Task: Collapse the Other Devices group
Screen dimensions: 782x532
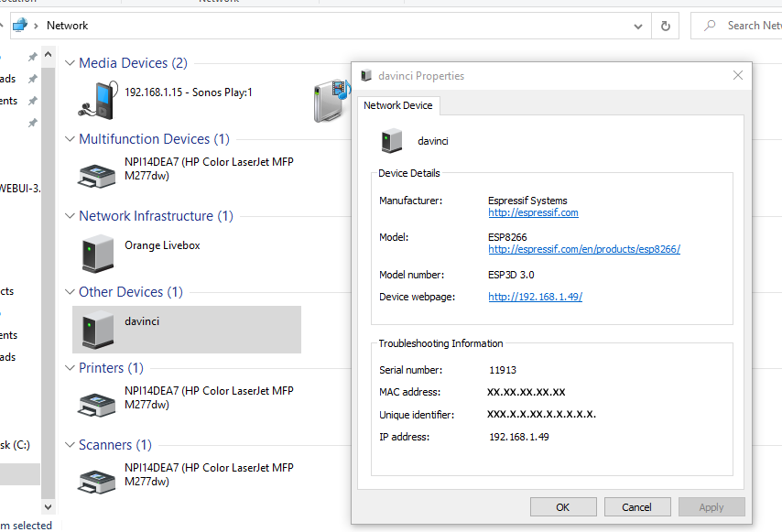Action: point(70,292)
